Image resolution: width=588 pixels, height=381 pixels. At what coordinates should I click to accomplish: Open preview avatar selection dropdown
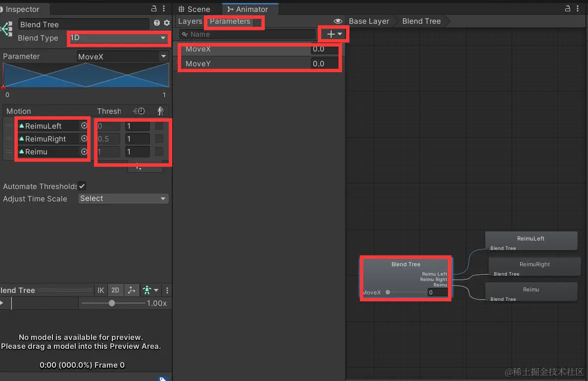(150, 290)
